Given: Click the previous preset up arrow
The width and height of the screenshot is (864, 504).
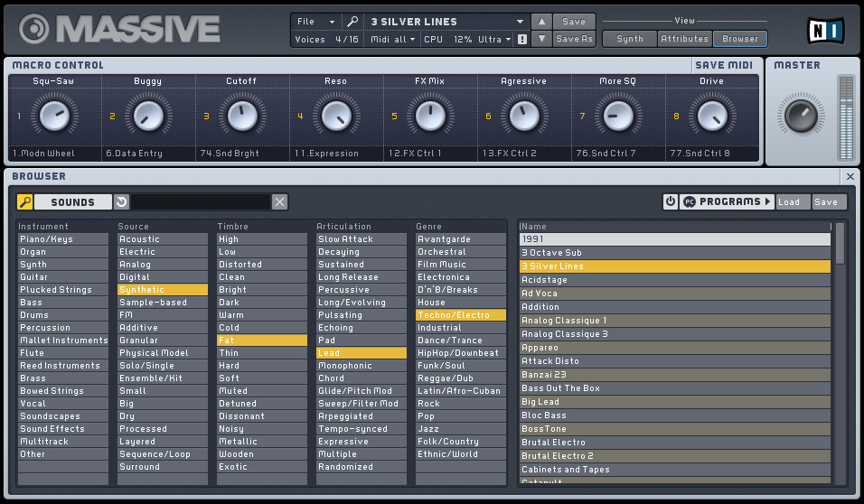Looking at the screenshot, I should pyautogui.click(x=540, y=22).
